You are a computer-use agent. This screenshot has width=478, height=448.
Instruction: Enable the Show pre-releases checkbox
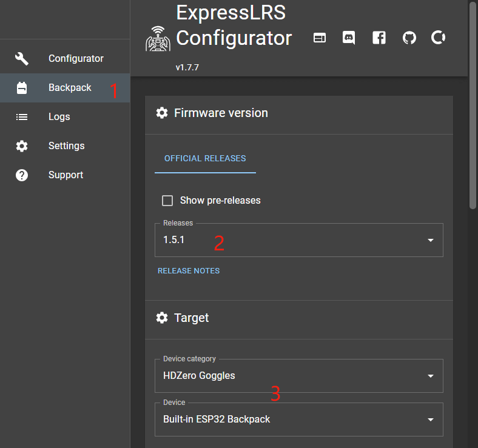point(167,201)
